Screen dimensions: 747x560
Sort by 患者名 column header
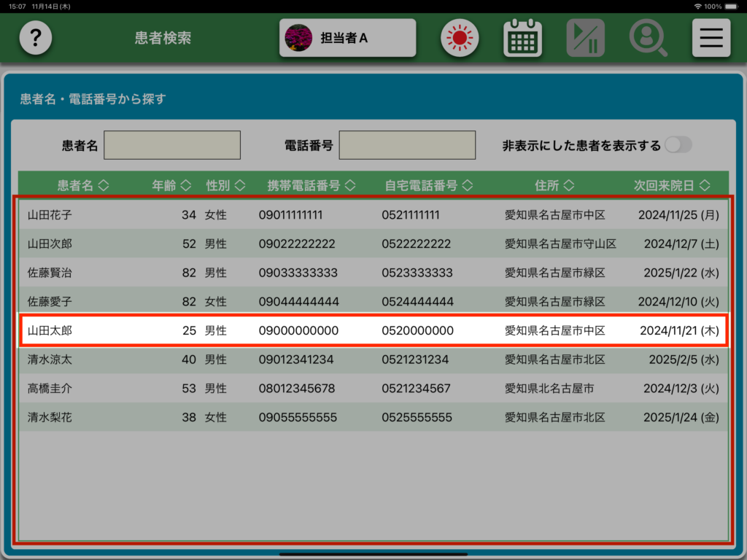click(x=82, y=186)
